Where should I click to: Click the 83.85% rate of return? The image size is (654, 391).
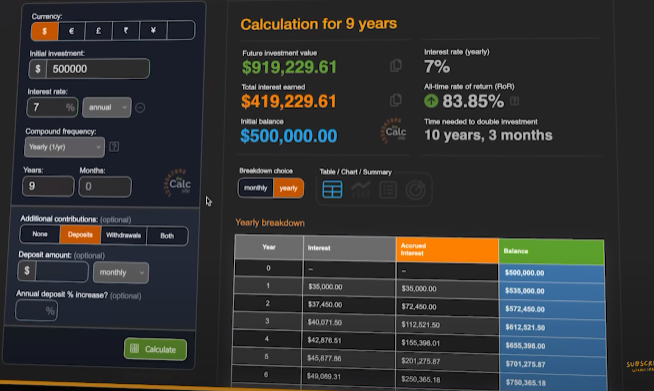click(x=473, y=101)
